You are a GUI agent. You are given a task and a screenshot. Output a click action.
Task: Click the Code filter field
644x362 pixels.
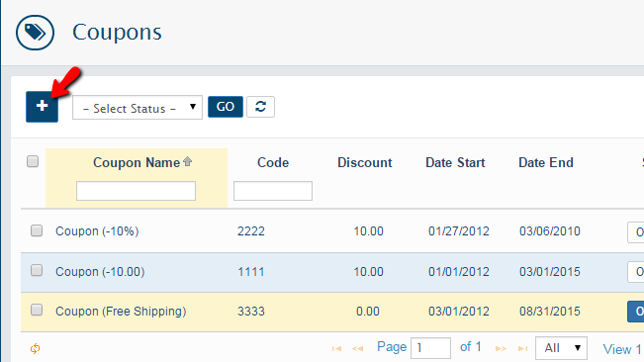click(273, 191)
